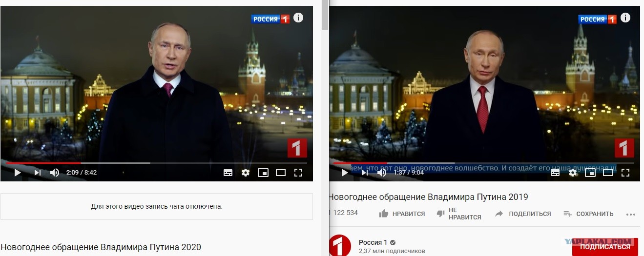Screen dimensions: 644x256
Task: Play the right 2019 address video
Action: point(345,173)
